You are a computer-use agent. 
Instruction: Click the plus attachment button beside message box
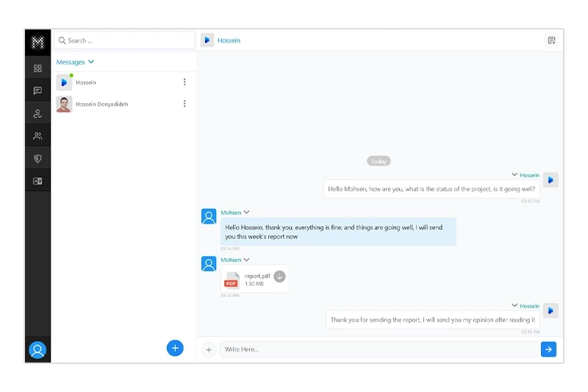pyautogui.click(x=209, y=349)
